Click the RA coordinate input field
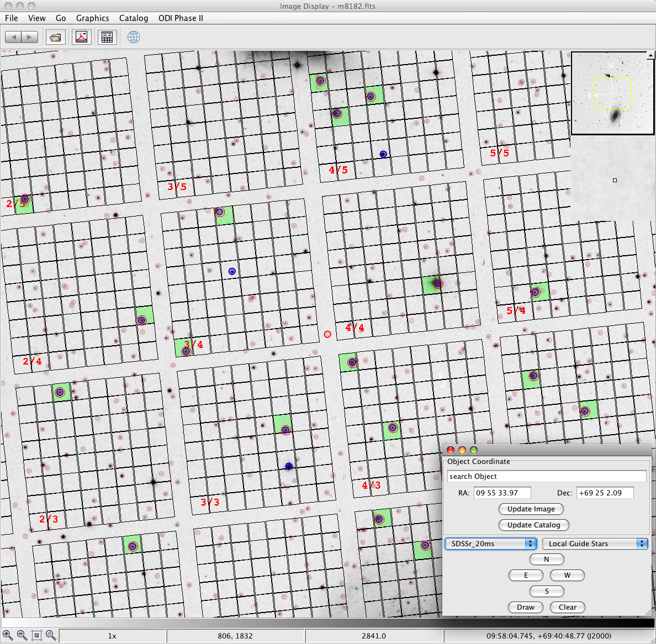The width and height of the screenshot is (656, 644). click(502, 493)
